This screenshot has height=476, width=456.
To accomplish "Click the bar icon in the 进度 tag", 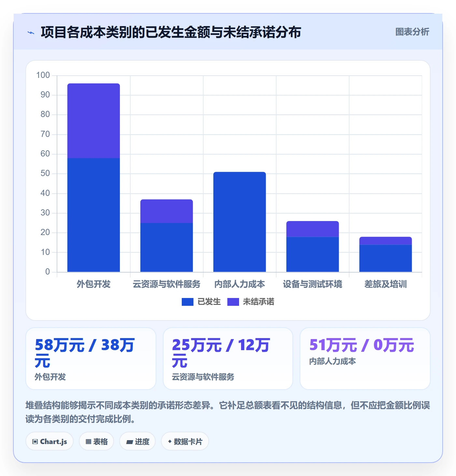I will coord(130,442).
